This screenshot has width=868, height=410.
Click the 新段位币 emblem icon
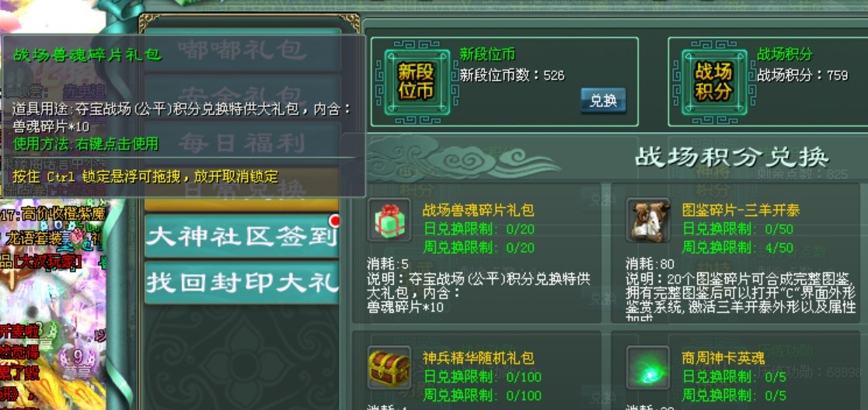(x=417, y=82)
